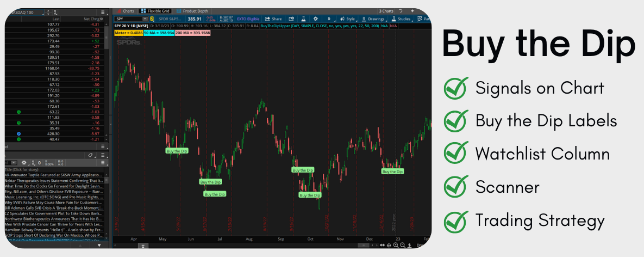Click the SPY 20 Y 1D [NYSE] label

[131, 26]
